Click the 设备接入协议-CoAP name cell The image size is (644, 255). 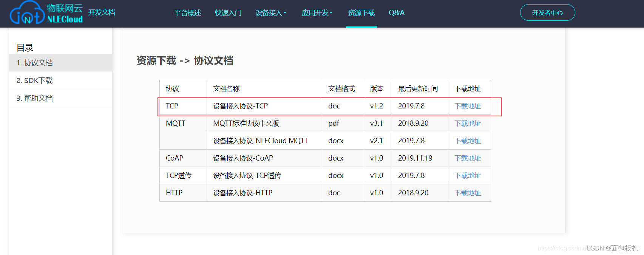(264, 158)
